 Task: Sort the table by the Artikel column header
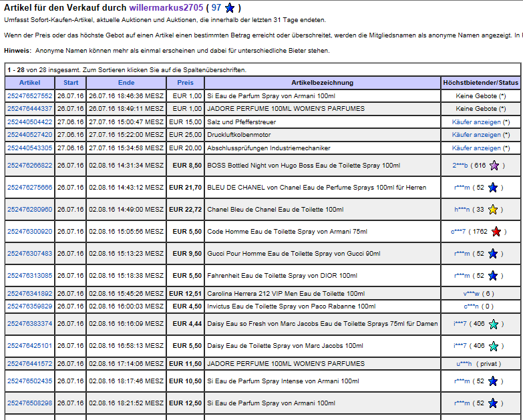pos(29,83)
